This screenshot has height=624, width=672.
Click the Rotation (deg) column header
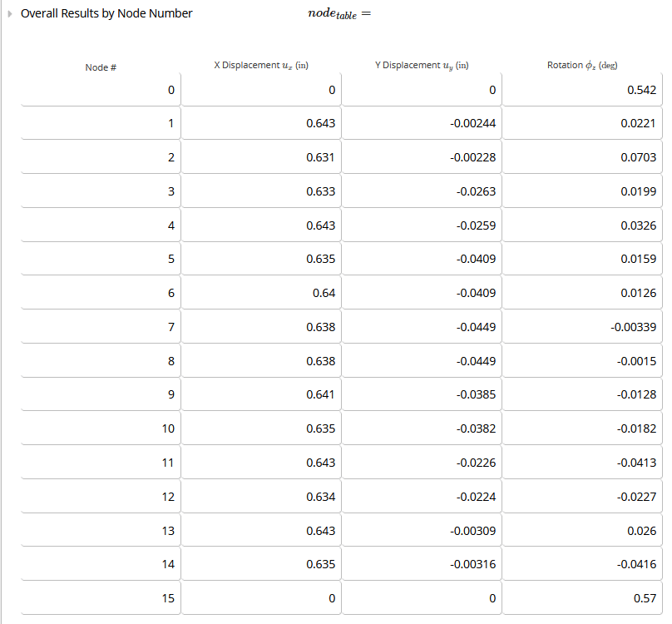582,65
